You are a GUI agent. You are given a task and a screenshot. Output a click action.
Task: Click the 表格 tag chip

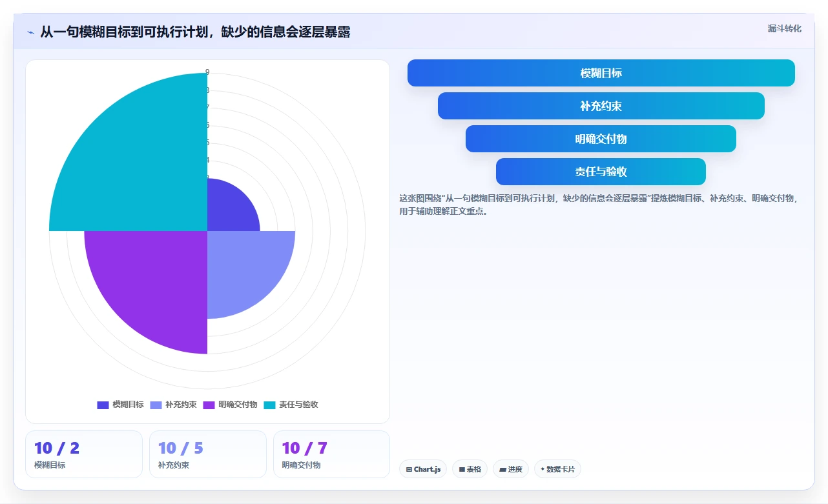470,469
